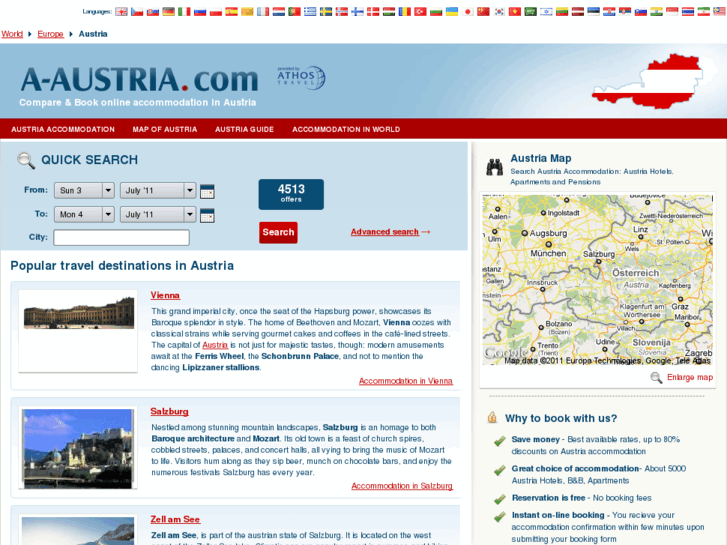This screenshot has width=727, height=545.
Task: Pick the South Korean flag language
Action: click(x=499, y=12)
